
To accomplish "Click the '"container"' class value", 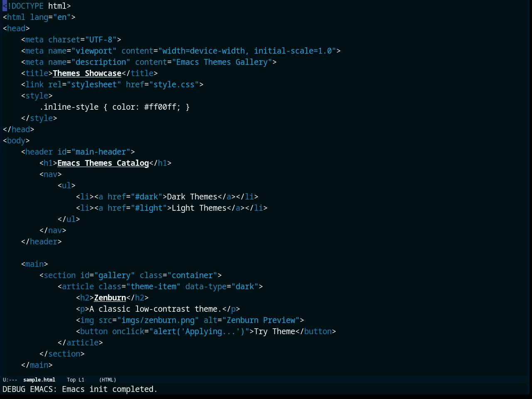I will point(192,276).
